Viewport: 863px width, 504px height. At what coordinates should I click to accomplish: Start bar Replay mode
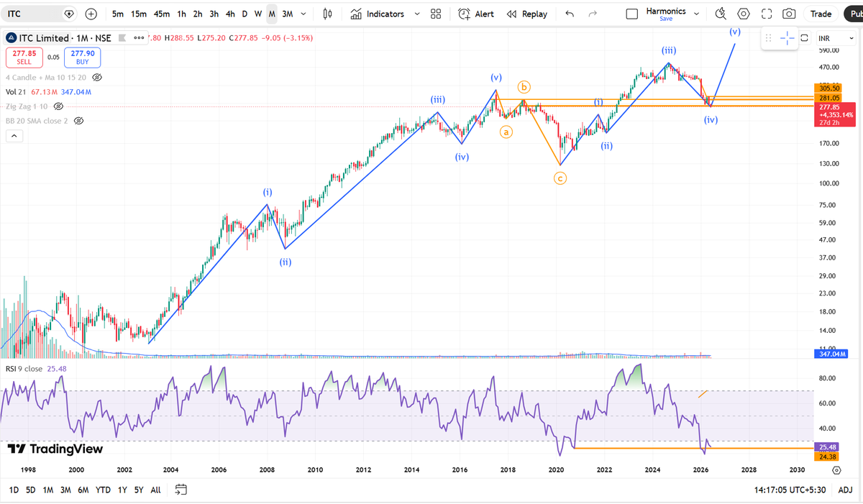pos(527,14)
